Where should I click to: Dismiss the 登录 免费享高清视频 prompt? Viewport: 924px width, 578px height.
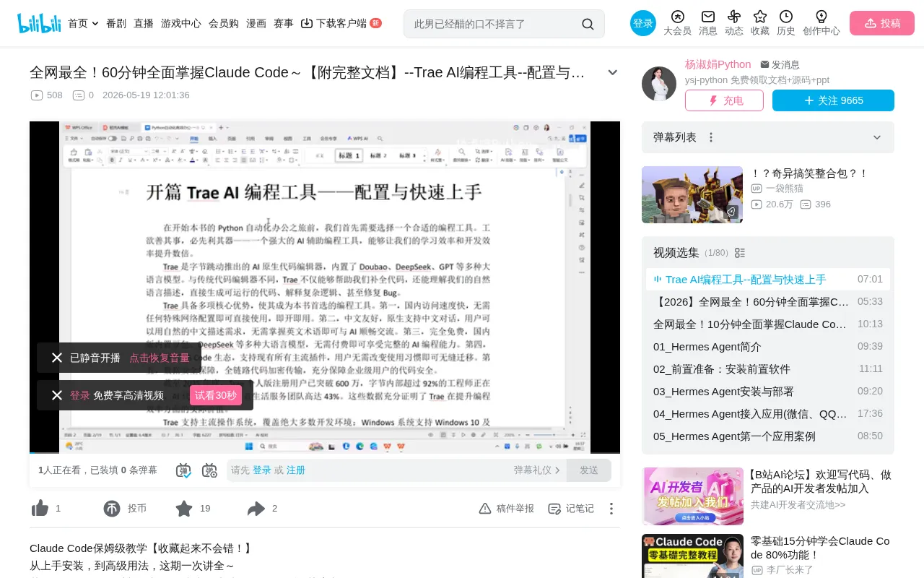coord(57,395)
